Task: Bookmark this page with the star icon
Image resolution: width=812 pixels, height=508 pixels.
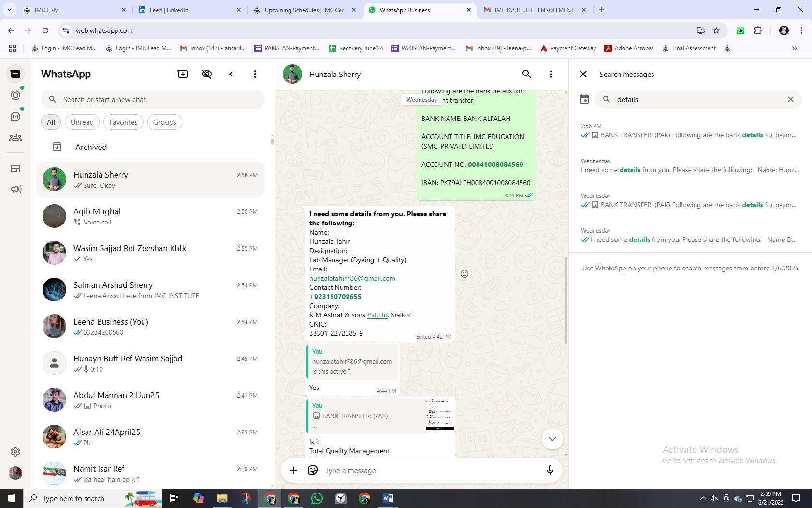Action: point(716,30)
